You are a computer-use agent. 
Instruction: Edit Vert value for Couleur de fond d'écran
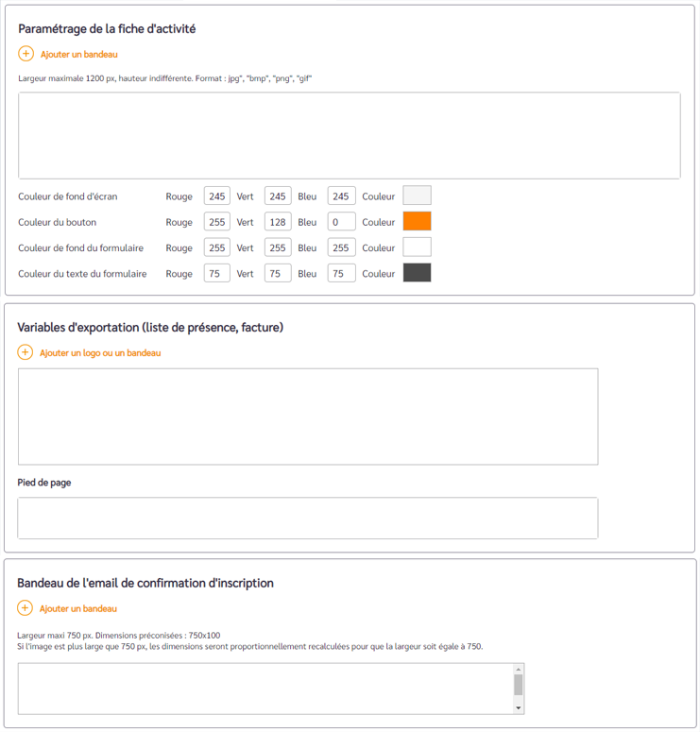[x=278, y=196]
